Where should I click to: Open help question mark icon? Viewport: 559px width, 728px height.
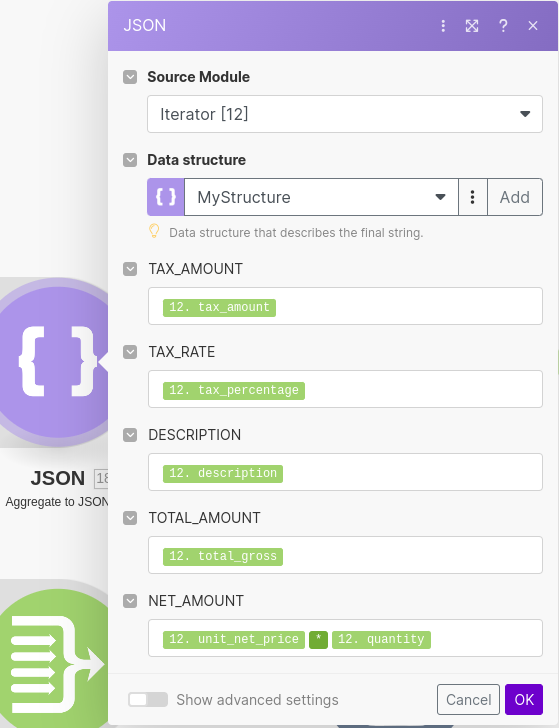[503, 26]
